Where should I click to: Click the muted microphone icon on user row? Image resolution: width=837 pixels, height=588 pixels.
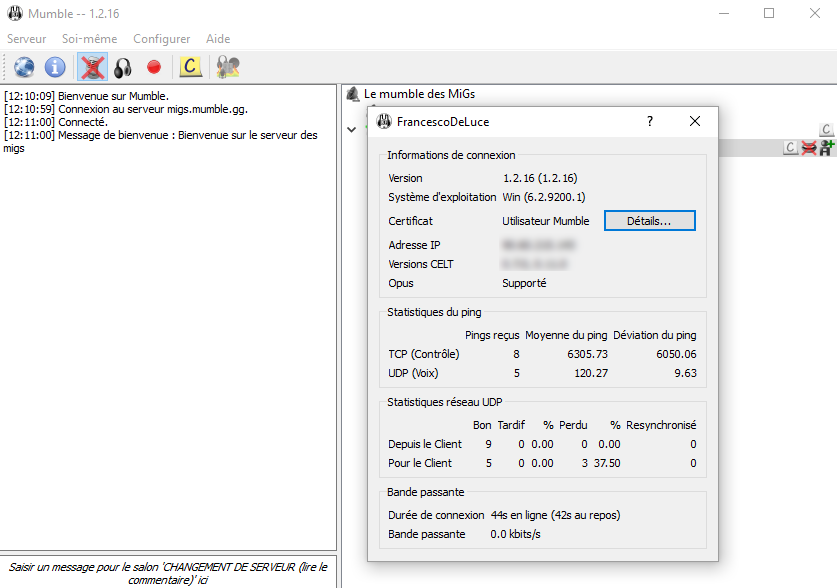[x=809, y=148]
